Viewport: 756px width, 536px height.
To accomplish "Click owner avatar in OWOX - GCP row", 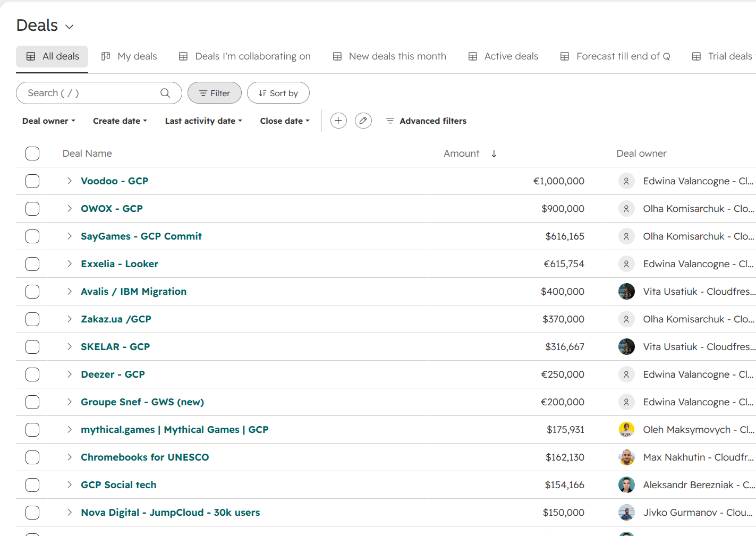I will 626,209.
